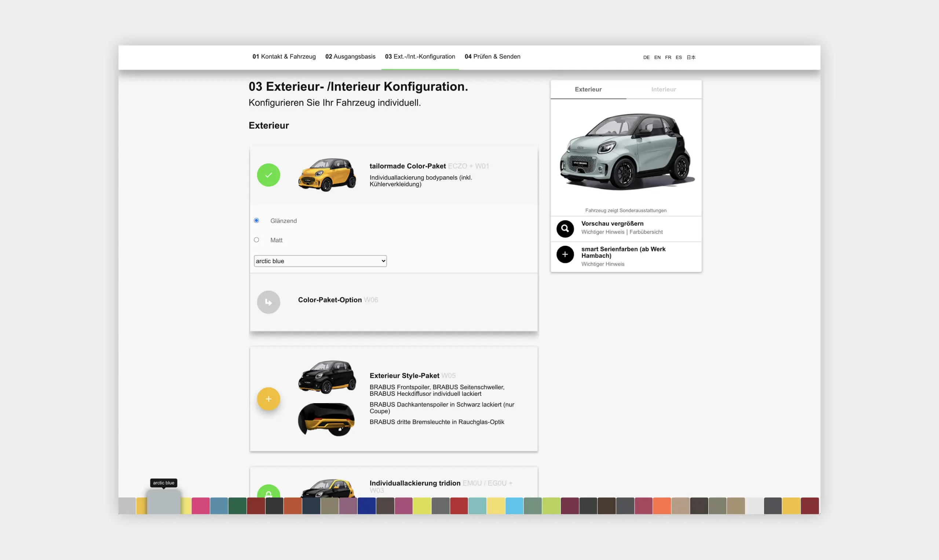Click the tailormade Color-Paket title
Viewport: 939px width, 560px height.
click(408, 166)
